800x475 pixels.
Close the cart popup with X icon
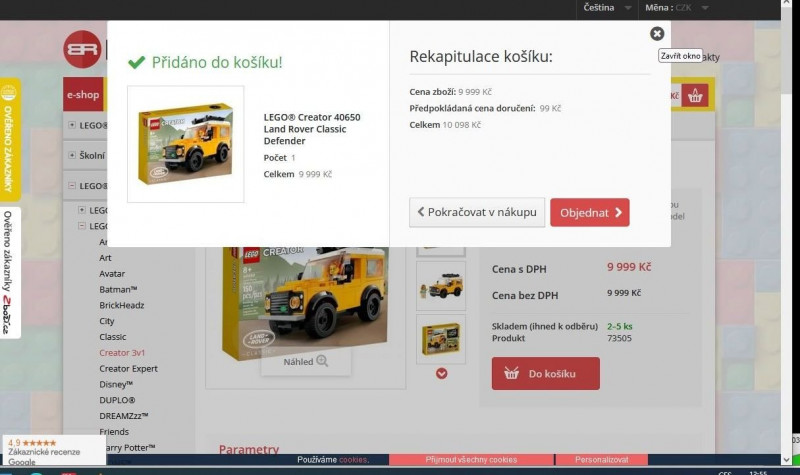pos(657,33)
